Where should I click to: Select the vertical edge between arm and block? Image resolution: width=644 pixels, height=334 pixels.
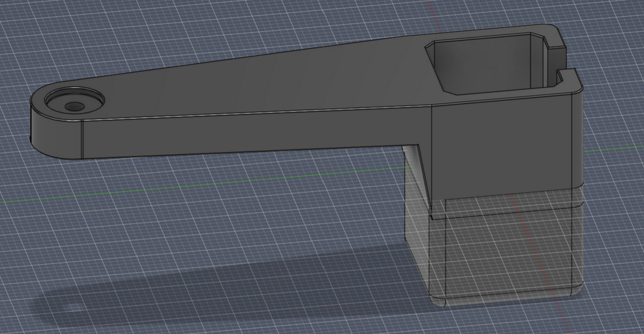pyautogui.click(x=432, y=149)
